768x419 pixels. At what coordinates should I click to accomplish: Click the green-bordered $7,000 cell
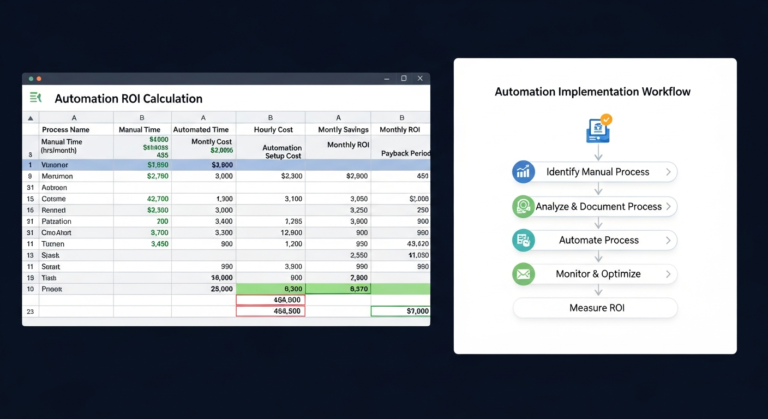401,311
